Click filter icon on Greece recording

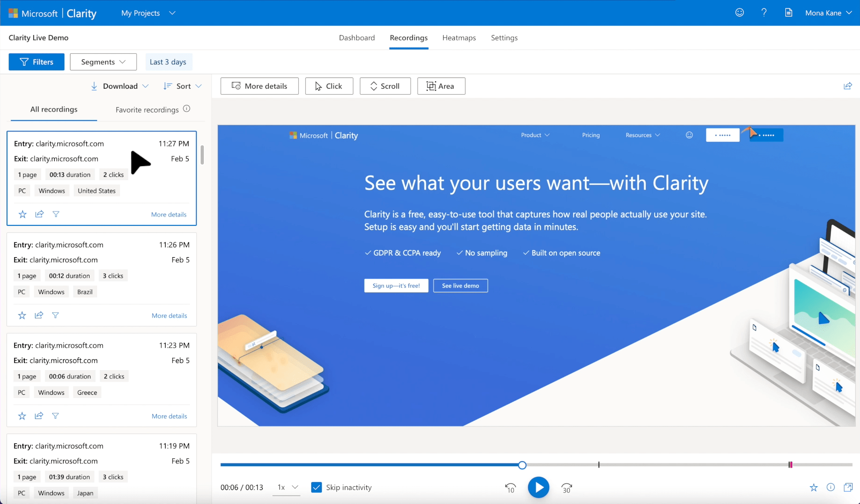point(56,416)
